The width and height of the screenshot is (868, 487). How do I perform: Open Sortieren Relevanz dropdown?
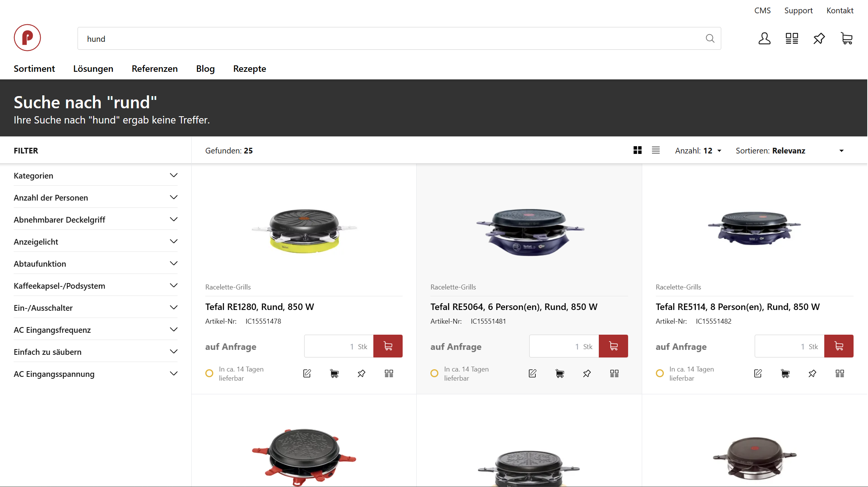(790, 150)
